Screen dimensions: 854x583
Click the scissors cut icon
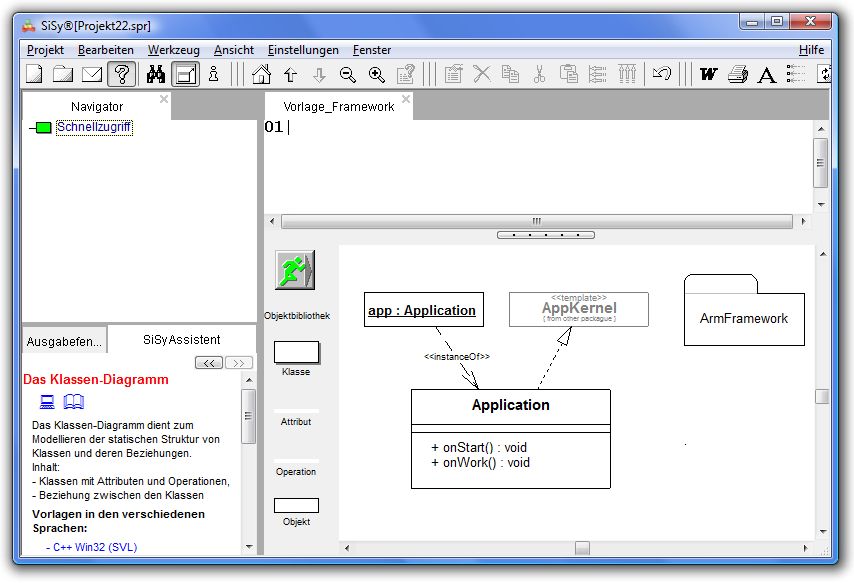pyautogui.click(x=539, y=74)
